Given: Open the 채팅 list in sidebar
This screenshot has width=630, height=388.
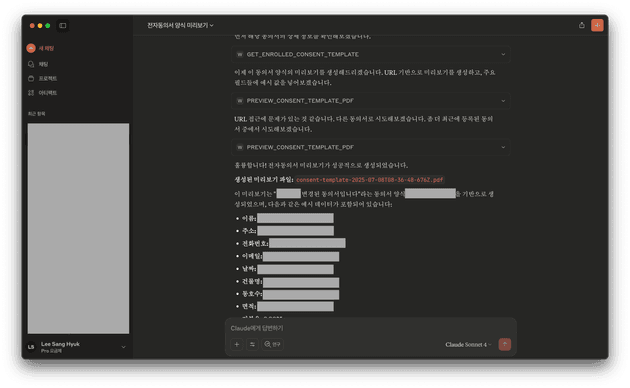Looking at the screenshot, I should point(38,64).
